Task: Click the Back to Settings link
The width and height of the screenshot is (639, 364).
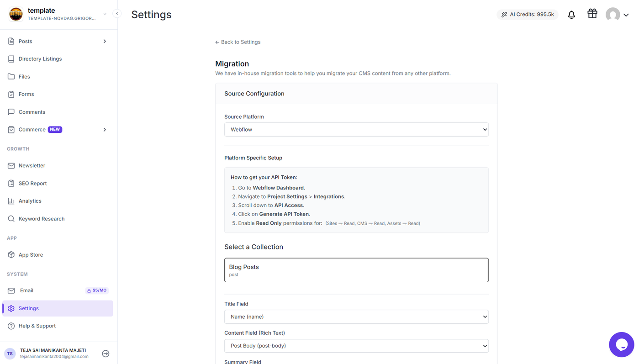Action: tap(238, 42)
